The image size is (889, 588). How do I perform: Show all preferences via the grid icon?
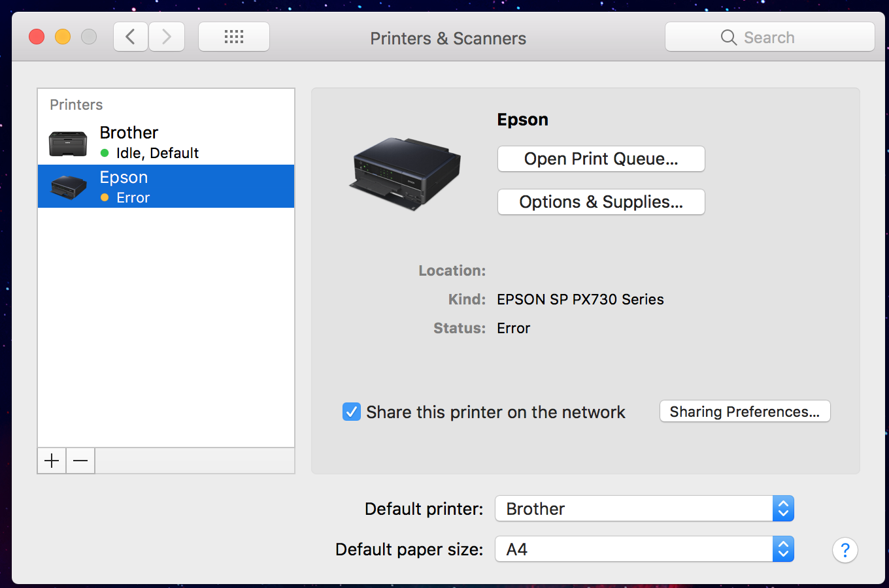pyautogui.click(x=234, y=37)
